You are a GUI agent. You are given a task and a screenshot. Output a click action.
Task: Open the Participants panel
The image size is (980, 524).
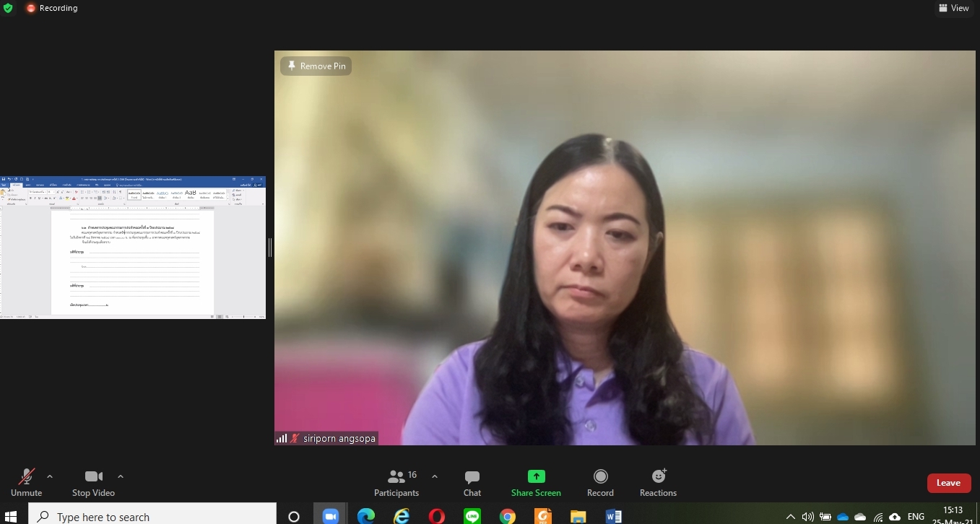coord(396,482)
